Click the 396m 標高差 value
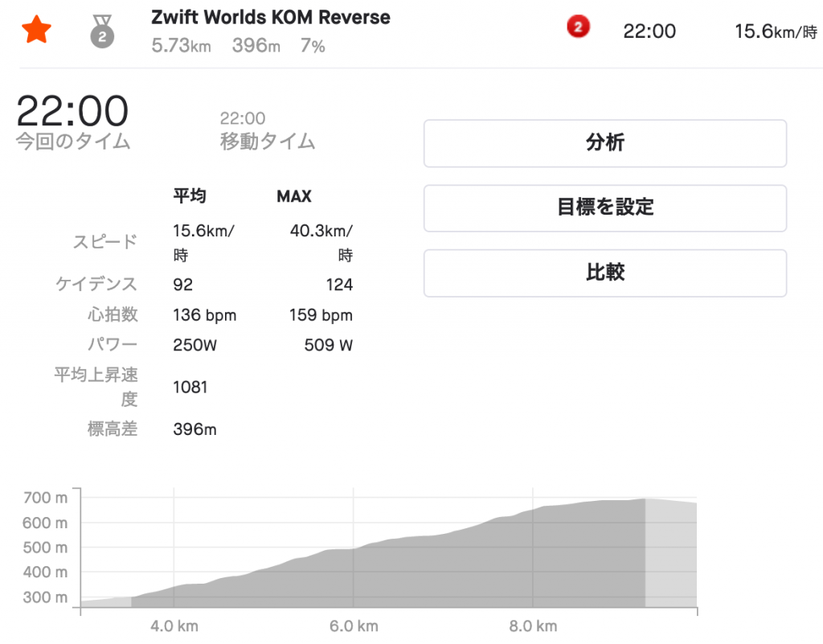This screenshot has height=644, width=823. (194, 429)
